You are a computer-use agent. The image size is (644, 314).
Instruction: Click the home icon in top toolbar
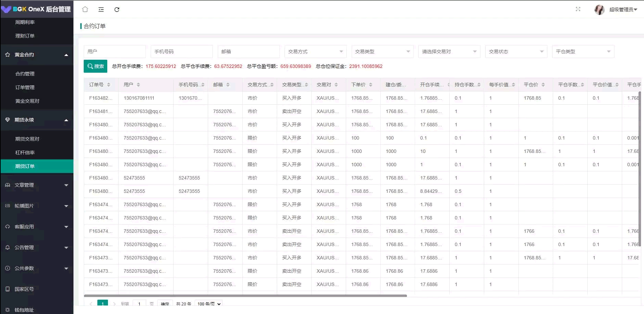85,10
